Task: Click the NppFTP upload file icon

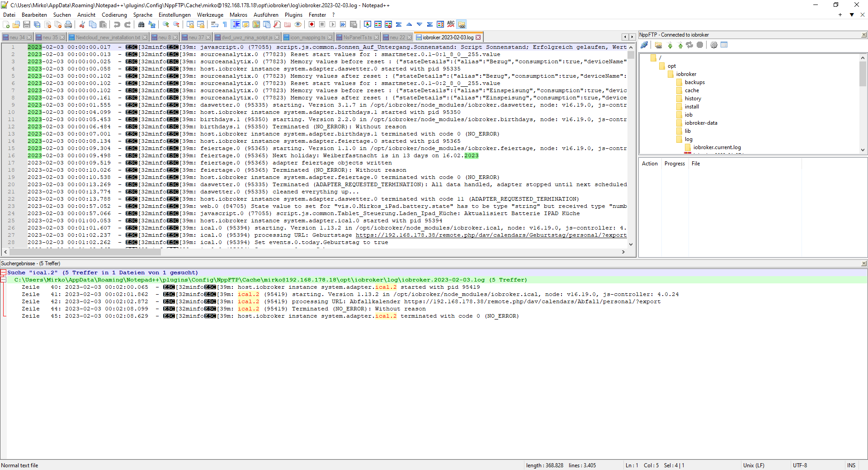Action: point(680,45)
